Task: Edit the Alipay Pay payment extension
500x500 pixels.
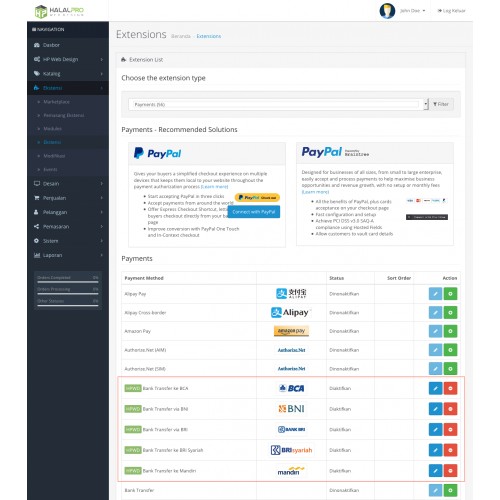Action: [435, 294]
